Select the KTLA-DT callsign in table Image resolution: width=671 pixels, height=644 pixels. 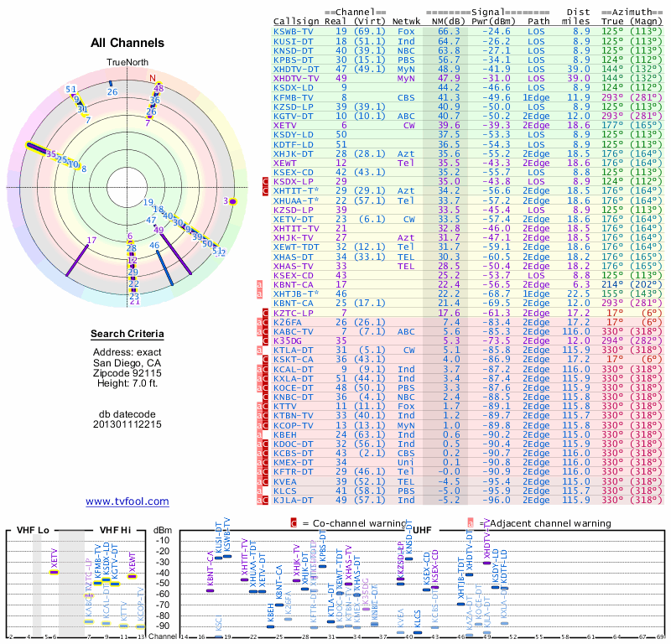pos(293,350)
